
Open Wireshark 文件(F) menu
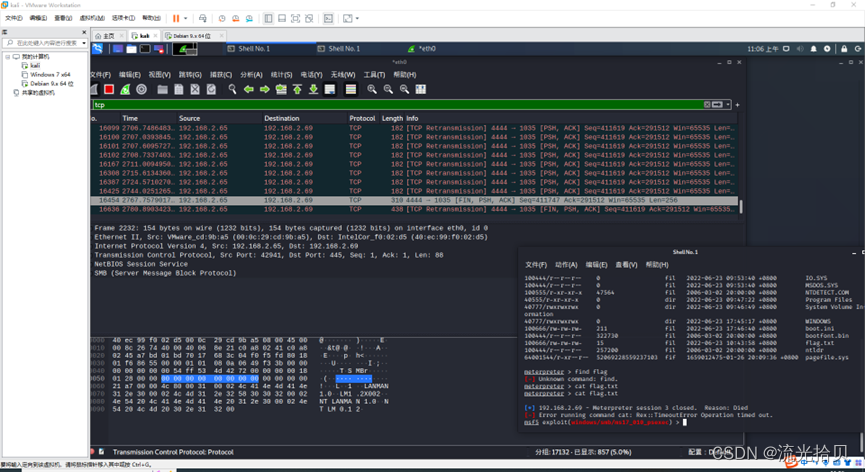(x=100, y=74)
